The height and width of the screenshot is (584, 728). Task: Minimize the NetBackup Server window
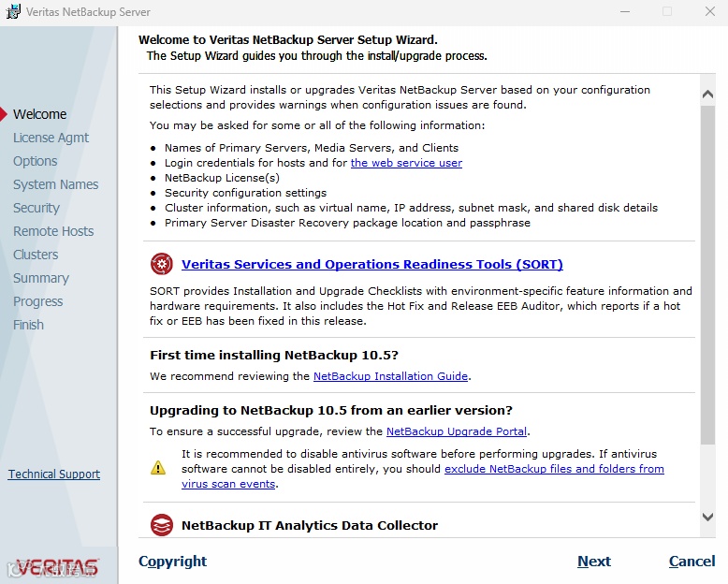(625, 11)
